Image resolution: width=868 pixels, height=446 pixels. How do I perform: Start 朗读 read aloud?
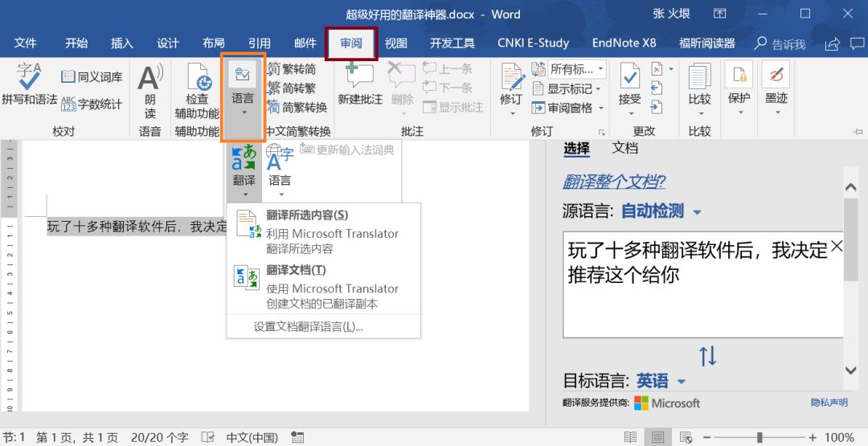[150, 92]
